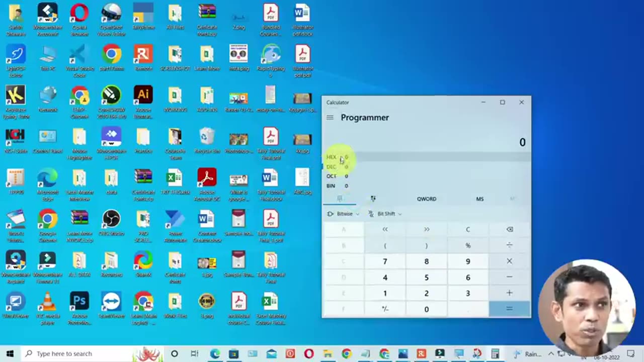Click the modulo % key
This screenshot has width=644, height=362.
468,245
